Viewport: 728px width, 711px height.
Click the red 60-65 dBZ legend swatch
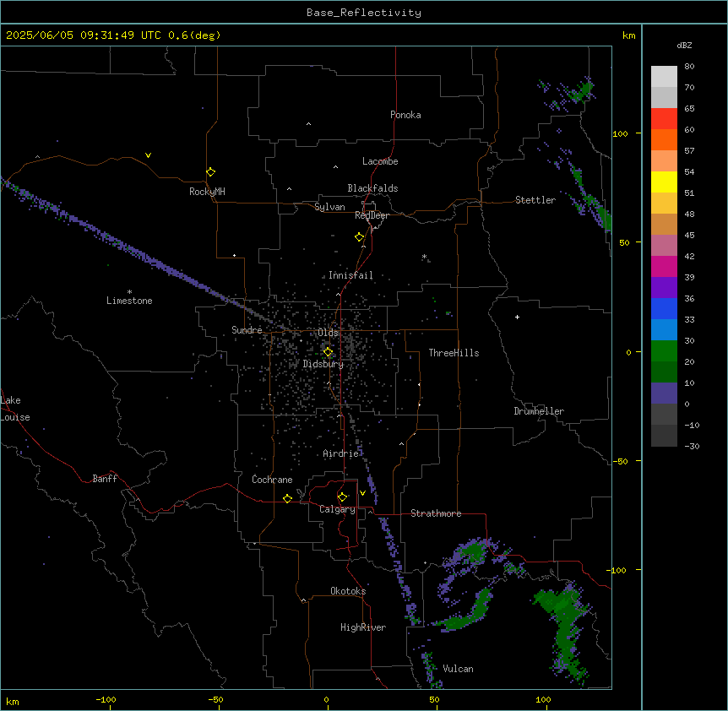tap(664, 119)
